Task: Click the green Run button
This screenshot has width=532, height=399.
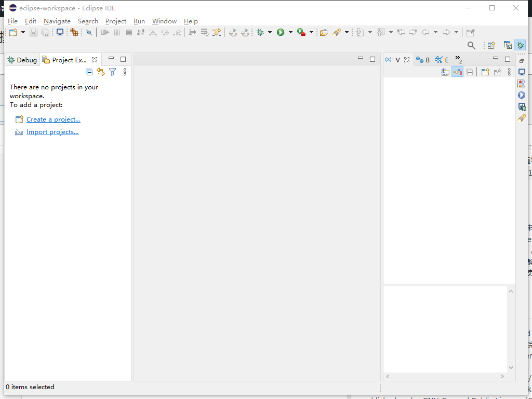Action: click(281, 32)
